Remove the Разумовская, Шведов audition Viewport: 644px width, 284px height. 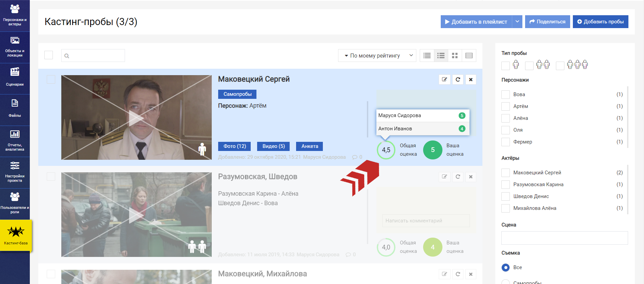(x=471, y=177)
